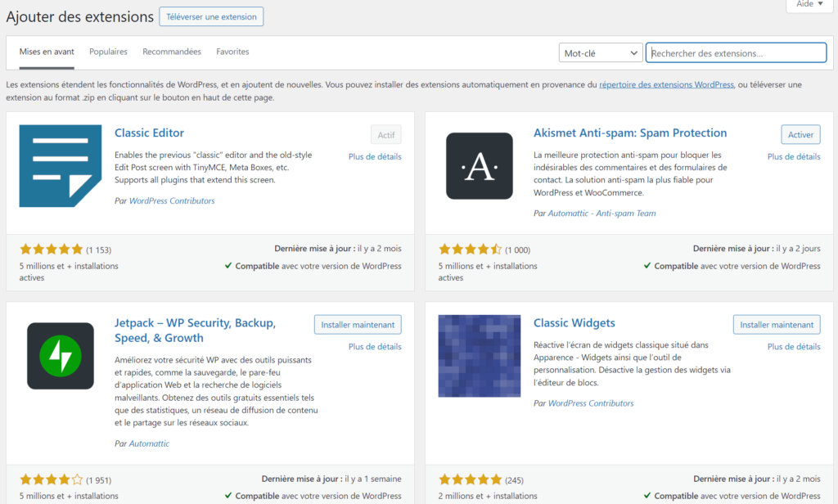Click the Jetpack plugin icon

point(61,356)
